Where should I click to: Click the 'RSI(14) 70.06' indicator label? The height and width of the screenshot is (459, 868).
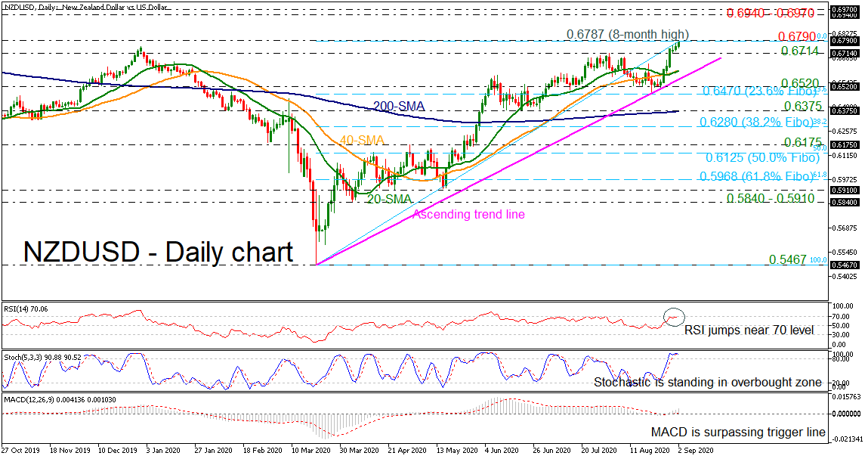click(x=26, y=309)
